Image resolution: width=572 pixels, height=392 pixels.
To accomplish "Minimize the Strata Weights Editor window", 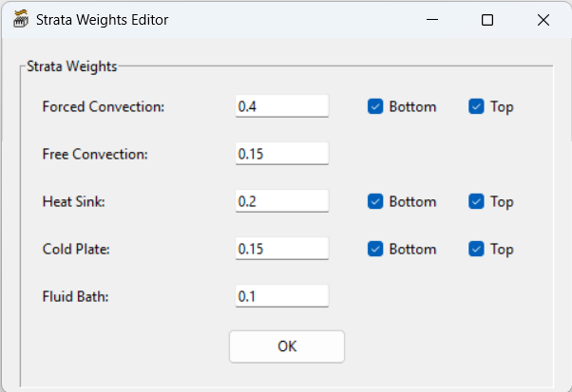I will (431, 20).
